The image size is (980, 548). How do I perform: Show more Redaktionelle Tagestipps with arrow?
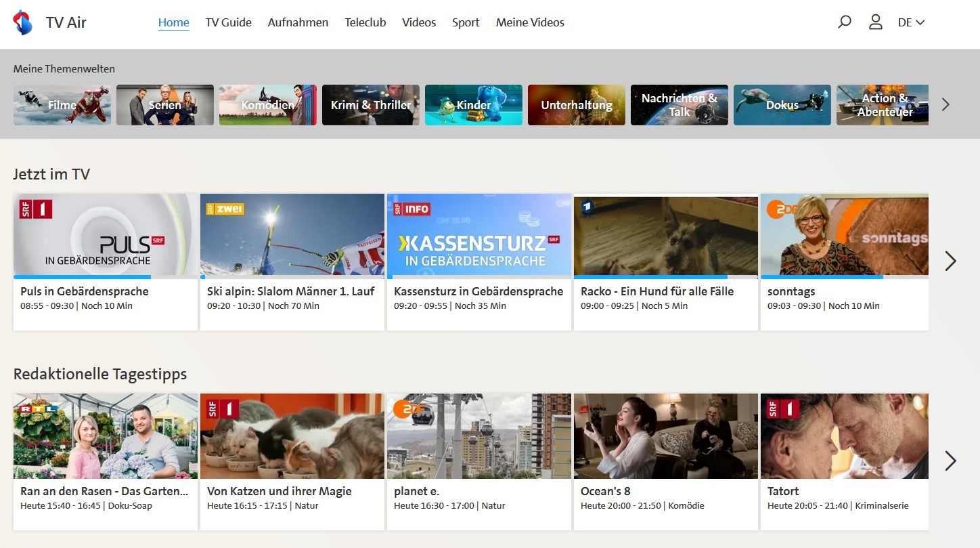950,461
